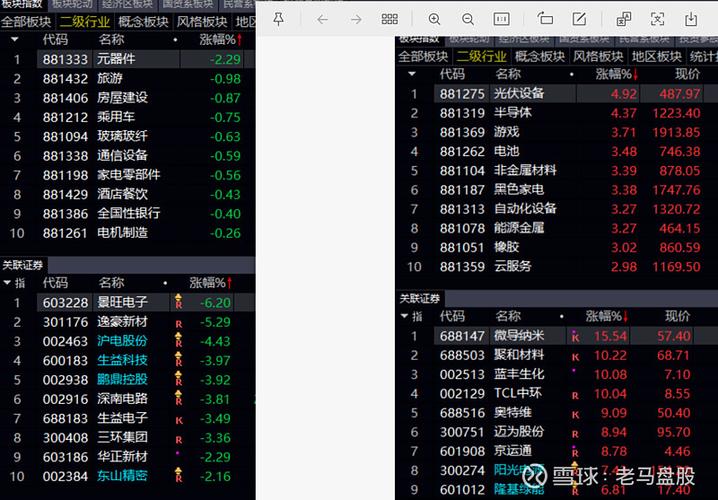Viewport: 718px width, 500px height.
Task: Select right panel 概念板块 tab
Action: [x=540, y=57]
